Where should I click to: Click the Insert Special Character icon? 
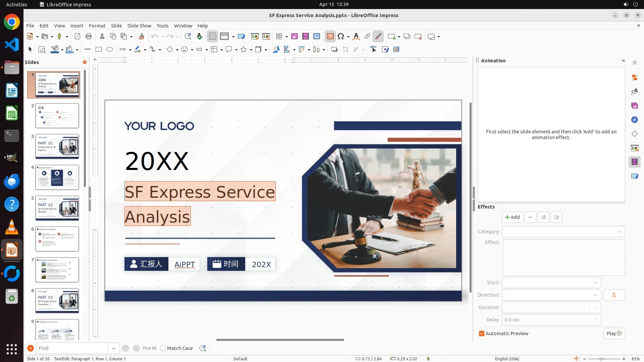[x=341, y=37]
